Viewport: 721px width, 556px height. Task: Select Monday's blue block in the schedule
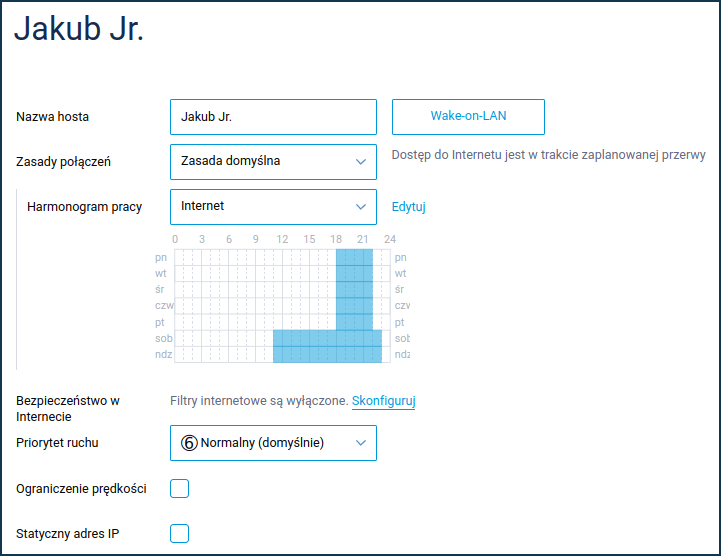coord(354,257)
